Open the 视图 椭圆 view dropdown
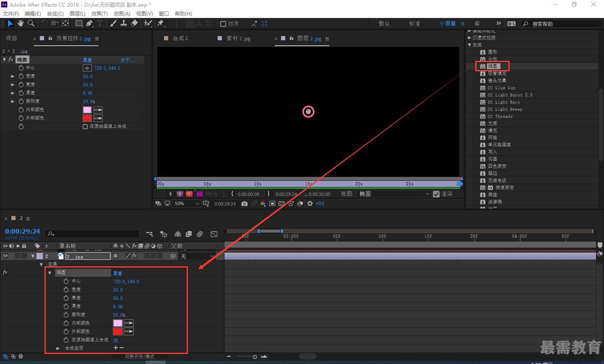The image size is (604, 364). click(x=394, y=194)
